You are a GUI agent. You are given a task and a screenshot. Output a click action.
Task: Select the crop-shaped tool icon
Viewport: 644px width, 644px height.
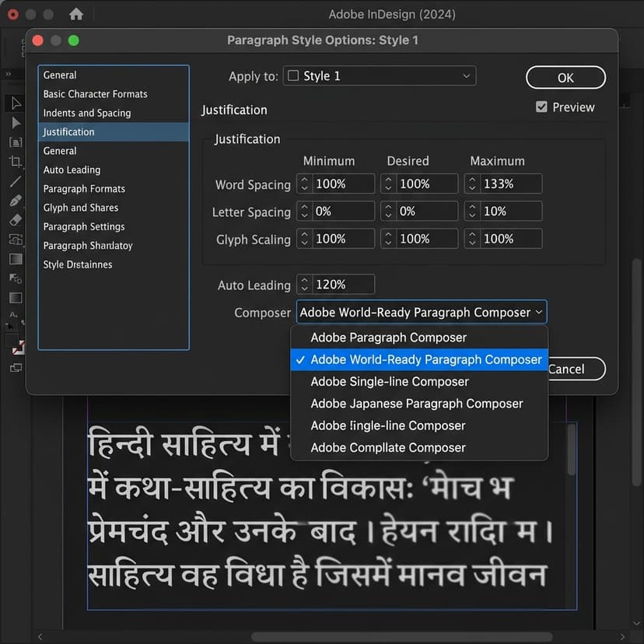click(x=16, y=162)
